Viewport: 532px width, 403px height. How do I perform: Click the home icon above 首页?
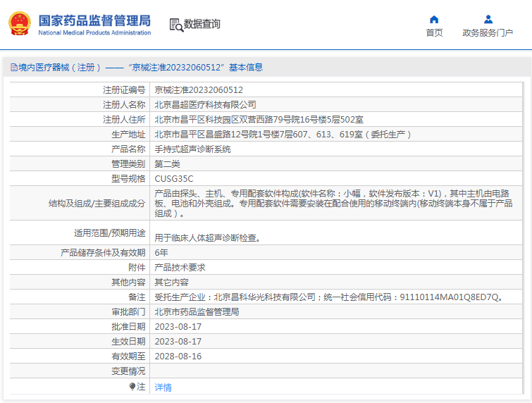point(434,19)
